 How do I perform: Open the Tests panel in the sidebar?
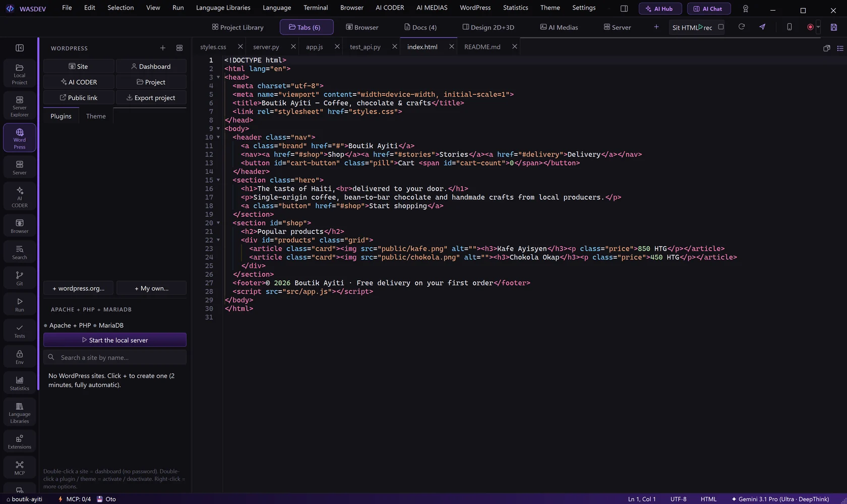click(20, 331)
